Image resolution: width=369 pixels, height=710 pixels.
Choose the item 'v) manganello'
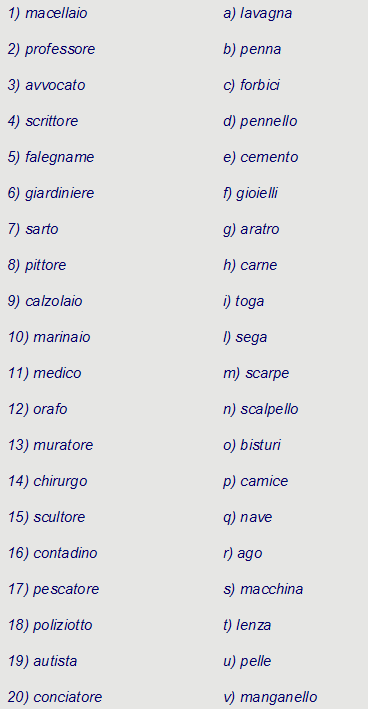point(270,697)
